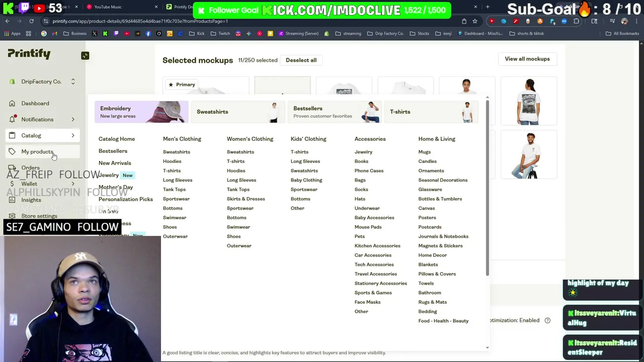Bookmark this page with the star icon

click(474, 21)
